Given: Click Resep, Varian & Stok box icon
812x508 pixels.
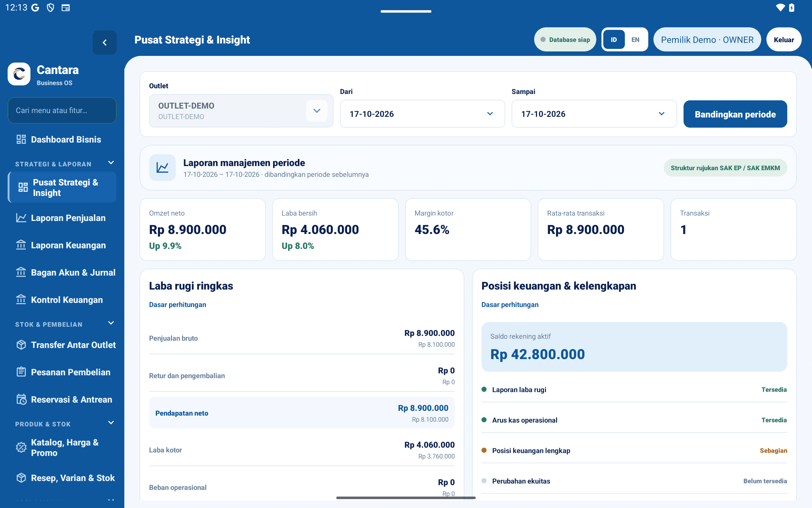Looking at the screenshot, I should (21, 478).
